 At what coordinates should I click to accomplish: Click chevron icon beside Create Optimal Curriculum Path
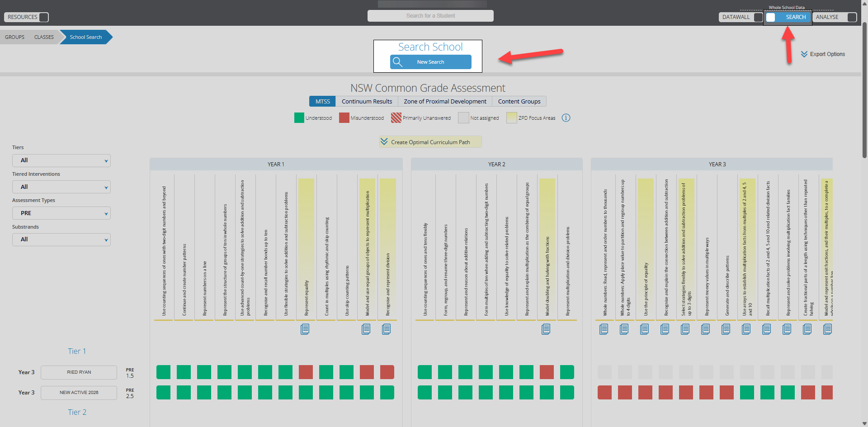(x=384, y=142)
